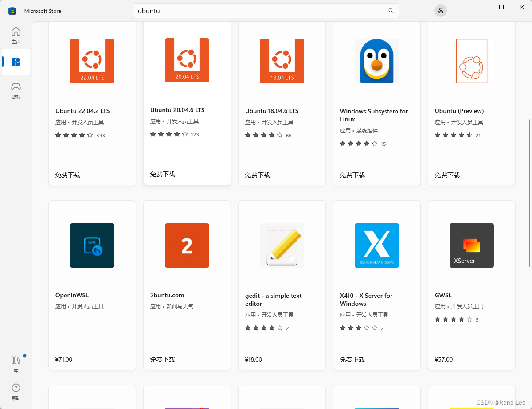Click 免费下载 for Ubuntu 18.04.6 LTS
This screenshot has width=532, height=409.
click(258, 175)
